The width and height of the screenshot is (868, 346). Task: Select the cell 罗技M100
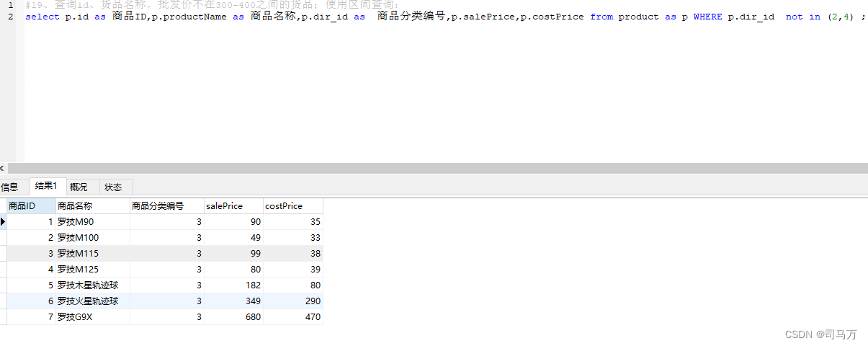93,238
